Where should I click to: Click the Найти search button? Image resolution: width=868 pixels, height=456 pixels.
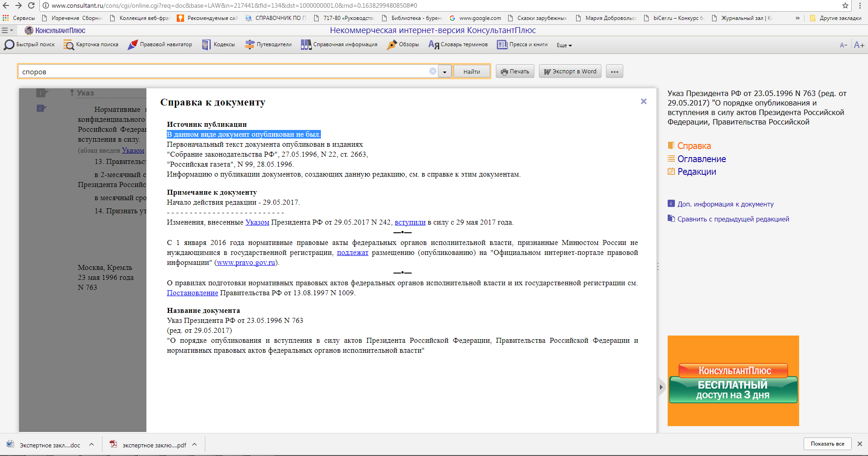pos(471,72)
